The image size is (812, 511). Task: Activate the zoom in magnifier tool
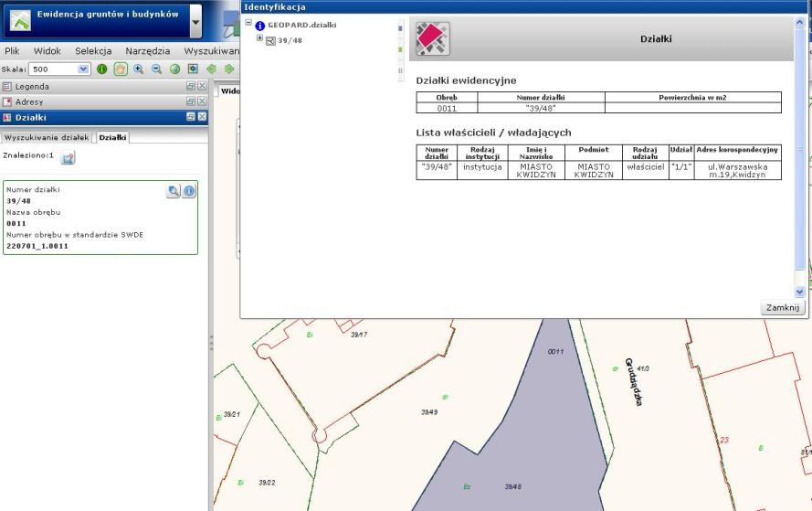pos(139,69)
